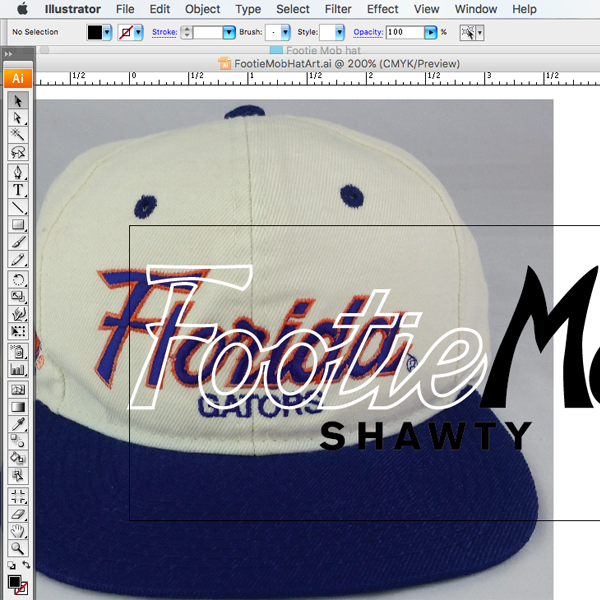Select the Eraser tool
The width and height of the screenshot is (600, 600).
pyautogui.click(x=18, y=514)
